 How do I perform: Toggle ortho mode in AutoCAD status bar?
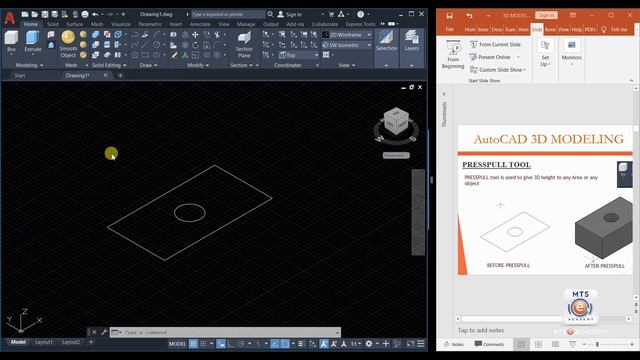[x=231, y=344]
